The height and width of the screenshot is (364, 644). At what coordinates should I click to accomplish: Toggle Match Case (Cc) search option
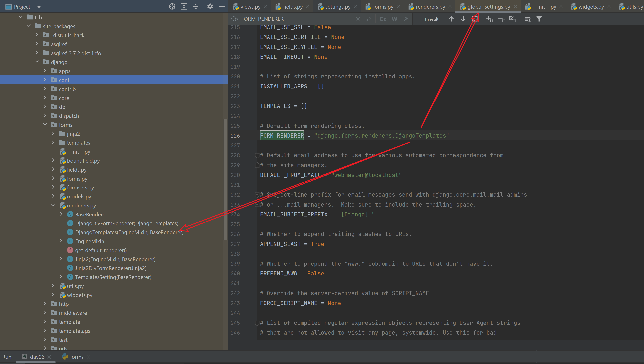pyautogui.click(x=383, y=19)
